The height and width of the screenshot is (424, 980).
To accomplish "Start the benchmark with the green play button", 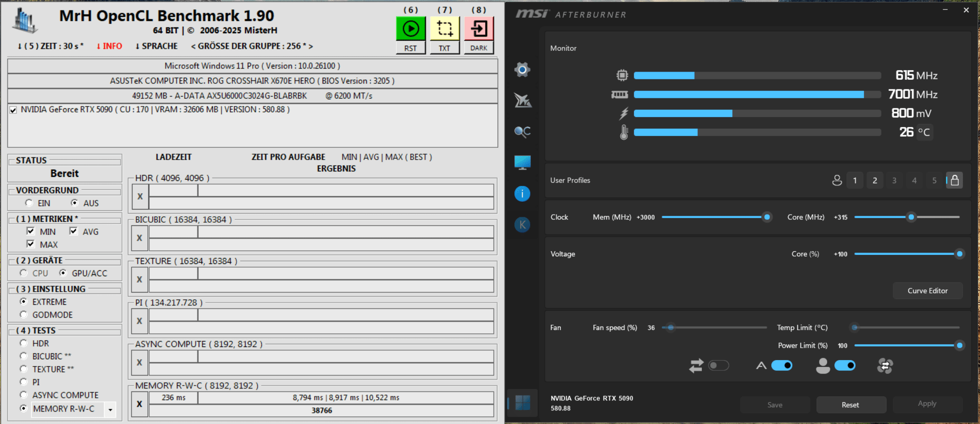I will [x=411, y=29].
